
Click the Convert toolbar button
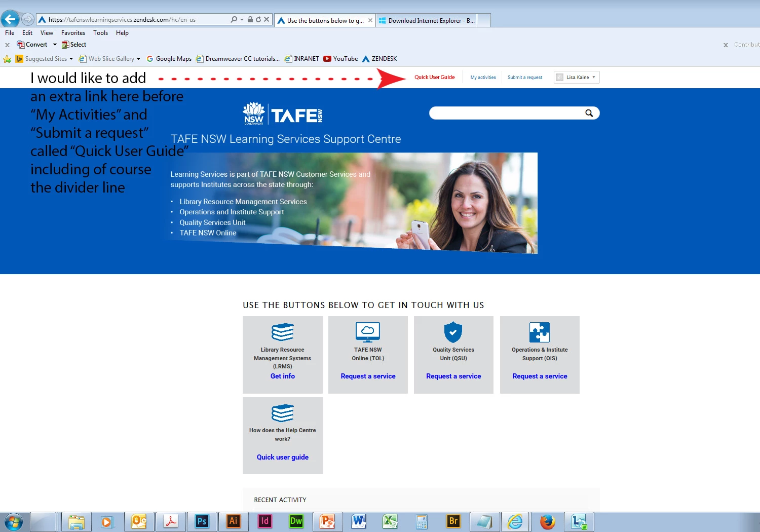coord(32,45)
